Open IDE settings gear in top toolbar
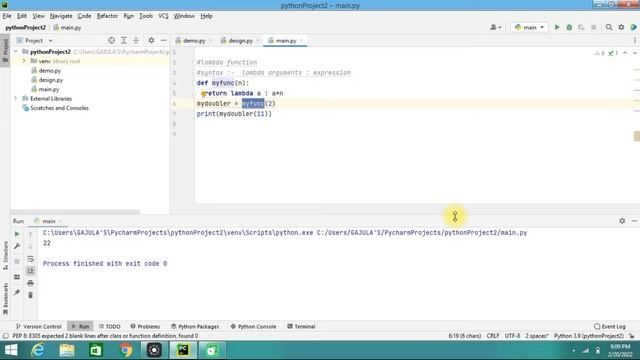The height and width of the screenshot is (360, 640). coord(621,27)
